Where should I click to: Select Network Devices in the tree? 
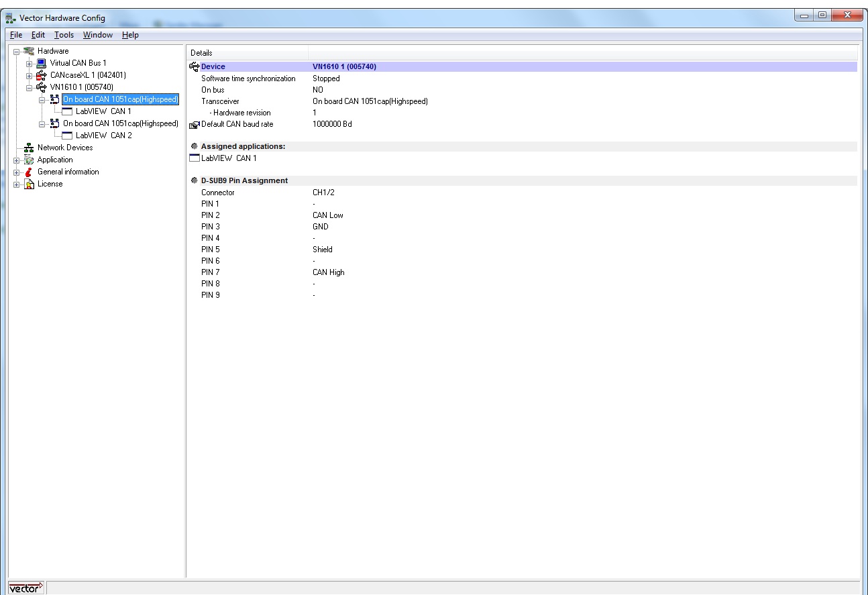point(65,148)
